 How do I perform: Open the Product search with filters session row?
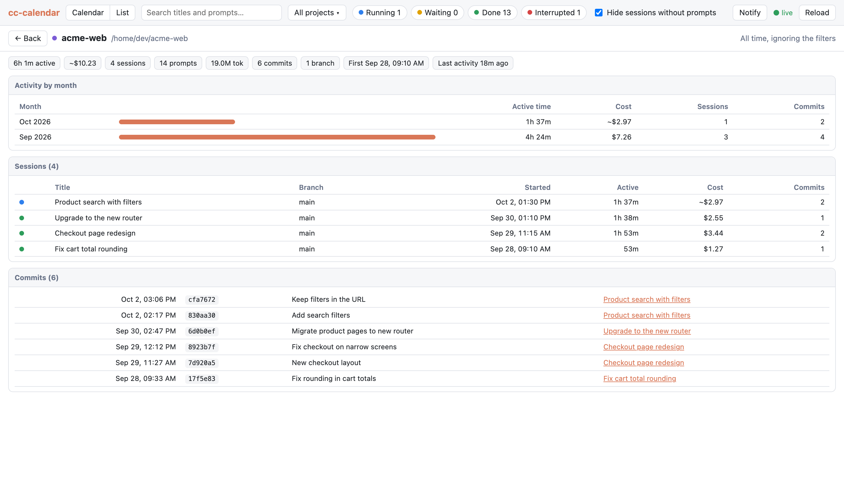pos(422,202)
